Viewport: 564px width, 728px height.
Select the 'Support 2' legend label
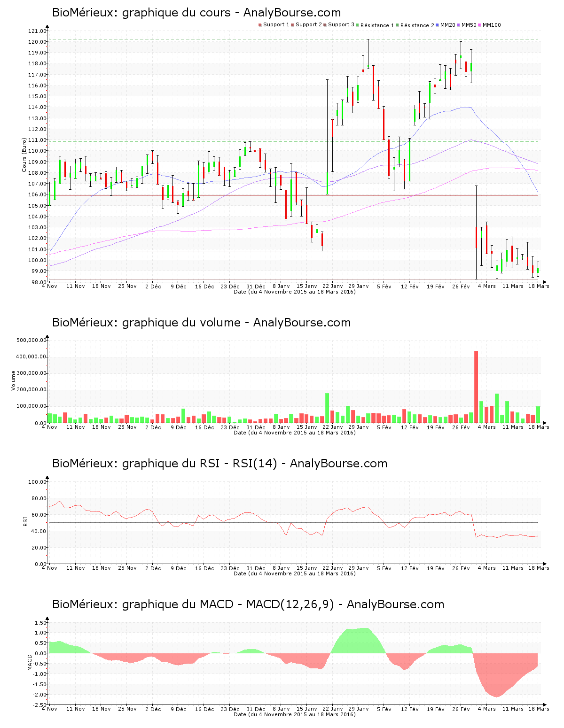click(309, 25)
